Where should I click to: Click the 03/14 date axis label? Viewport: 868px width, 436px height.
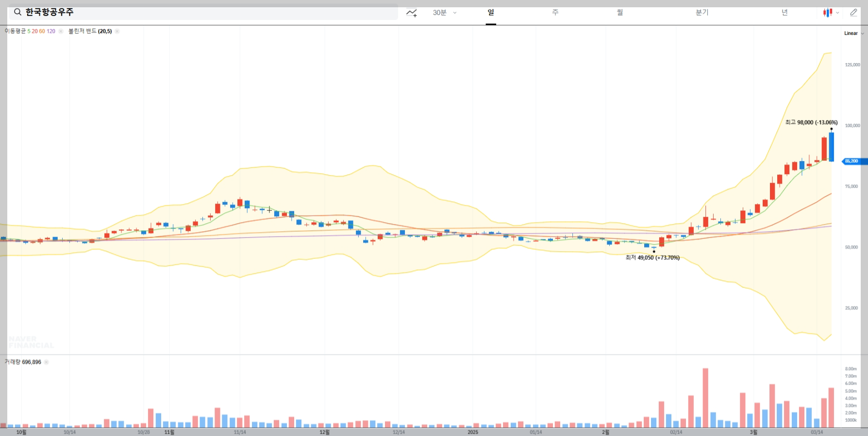coord(817,432)
